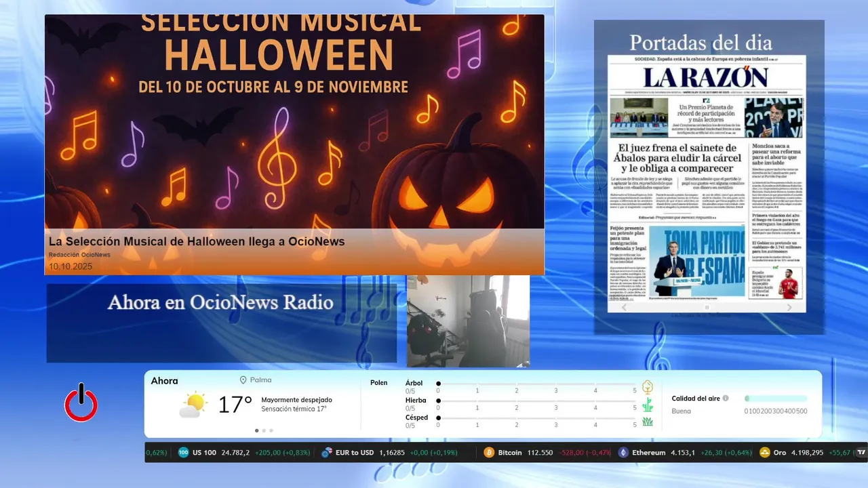Click the Ahora weather heading
Image resolution: width=868 pixels, height=488 pixels.
164,381
